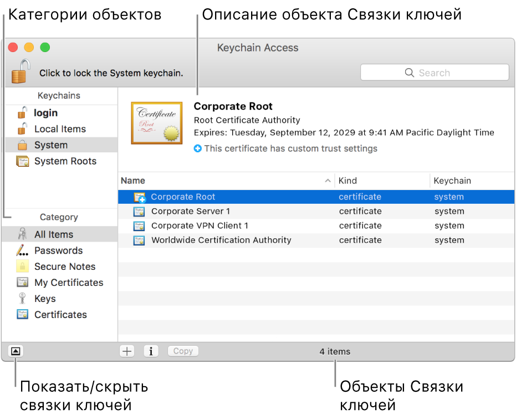Select the Corporate VPN Client 1 row

coord(316,226)
